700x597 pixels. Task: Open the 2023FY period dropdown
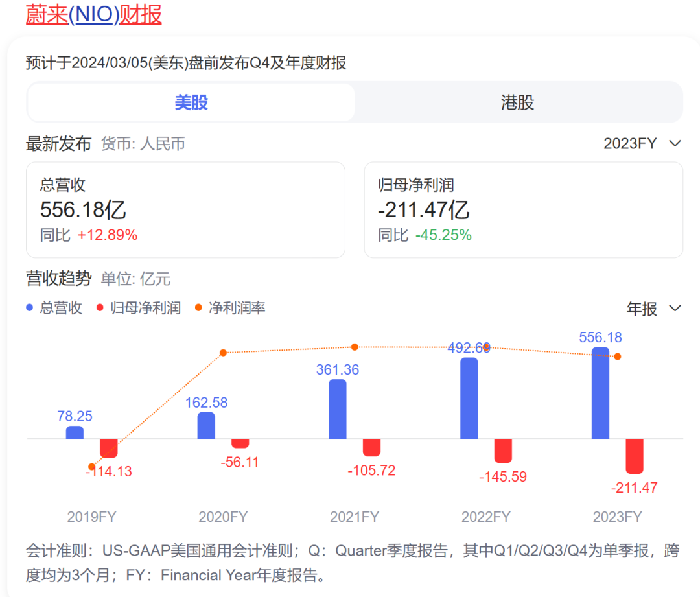point(642,143)
